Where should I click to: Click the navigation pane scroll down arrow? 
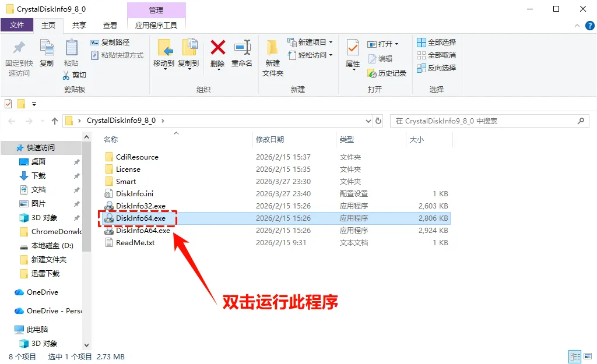click(86, 345)
